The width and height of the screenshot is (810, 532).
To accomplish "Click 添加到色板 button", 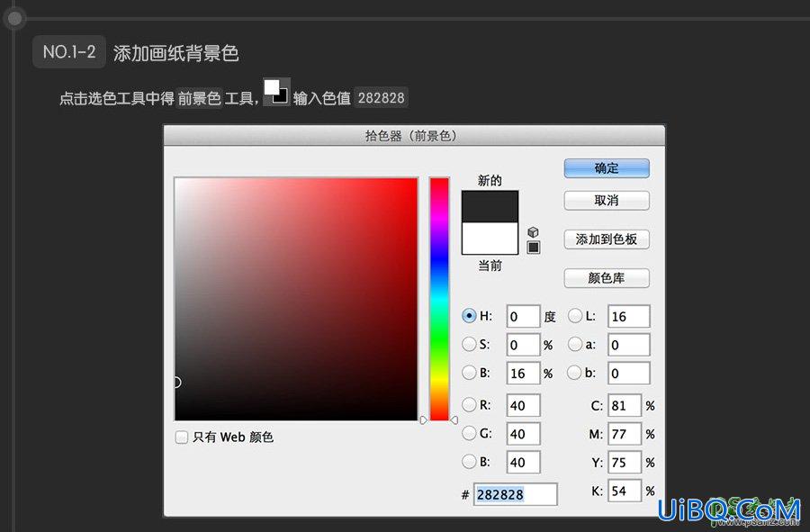I will 607,239.
